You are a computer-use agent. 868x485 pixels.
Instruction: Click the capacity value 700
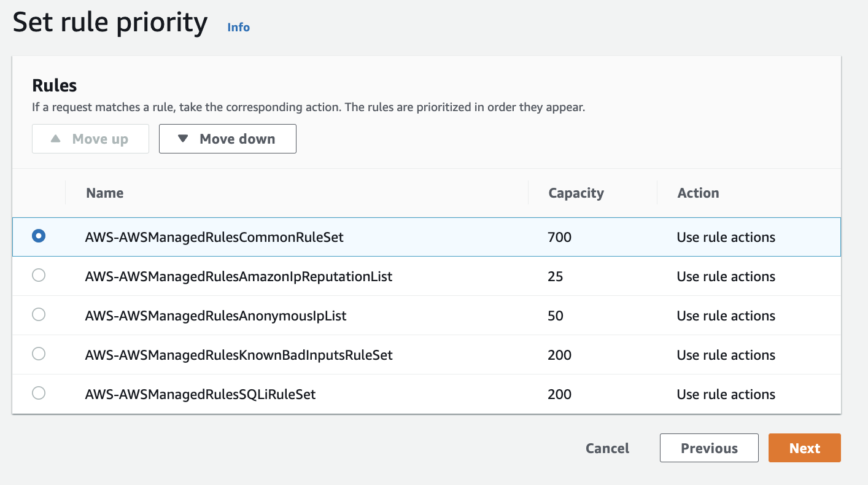pos(559,237)
